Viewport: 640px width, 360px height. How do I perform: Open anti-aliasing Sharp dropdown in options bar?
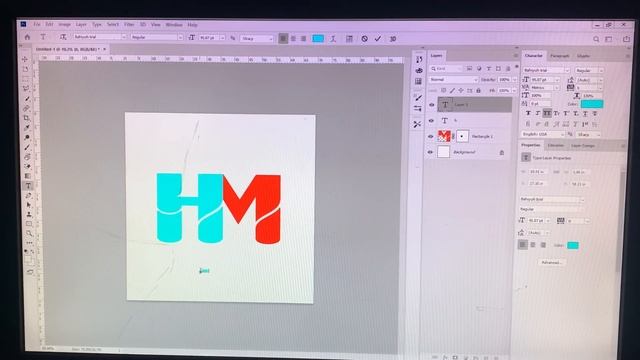[x=257, y=38]
